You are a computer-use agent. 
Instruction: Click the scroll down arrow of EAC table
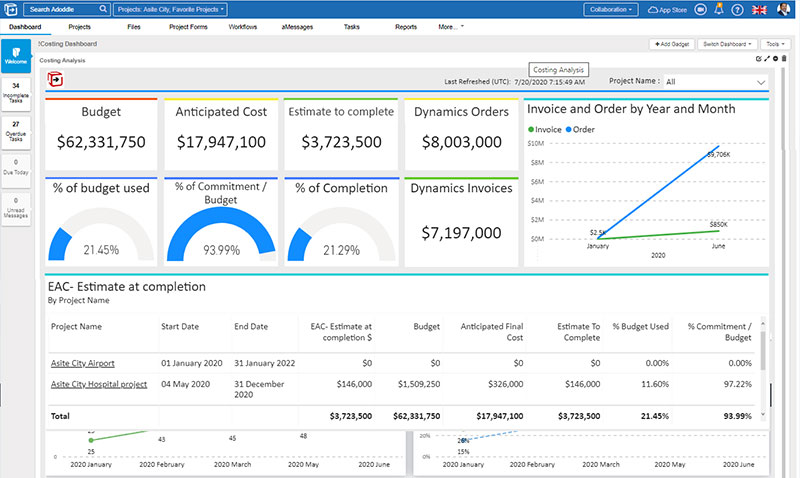coord(763,415)
